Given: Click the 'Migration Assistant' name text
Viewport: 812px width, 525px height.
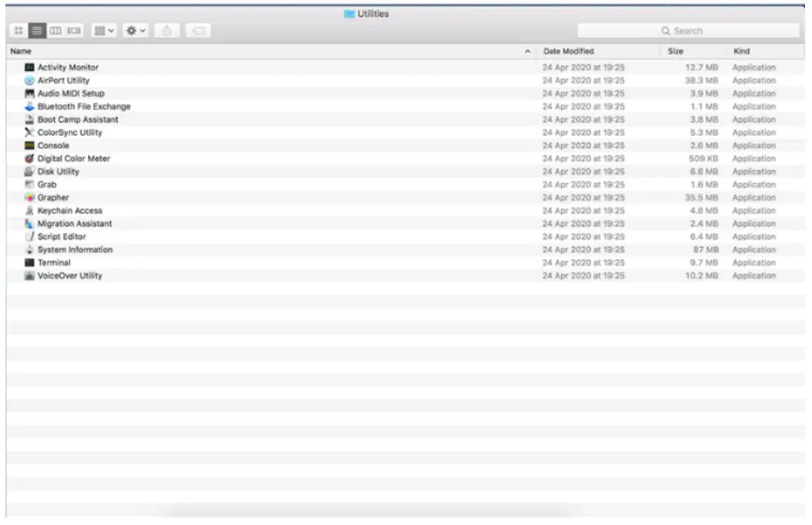Looking at the screenshot, I should click(75, 223).
